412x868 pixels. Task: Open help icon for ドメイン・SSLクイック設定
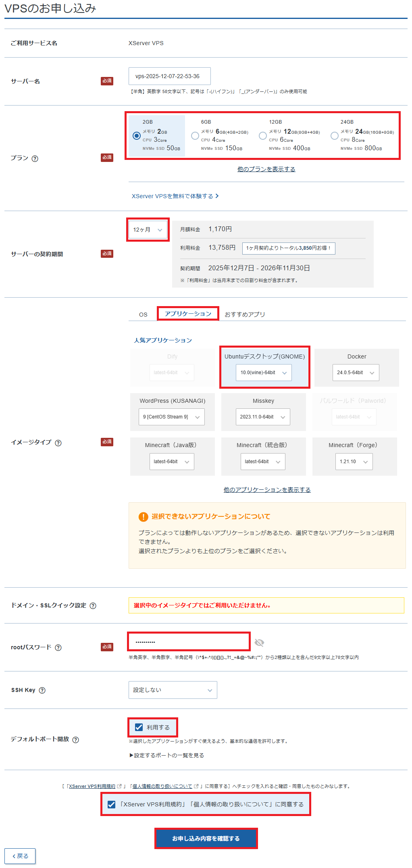(x=93, y=606)
